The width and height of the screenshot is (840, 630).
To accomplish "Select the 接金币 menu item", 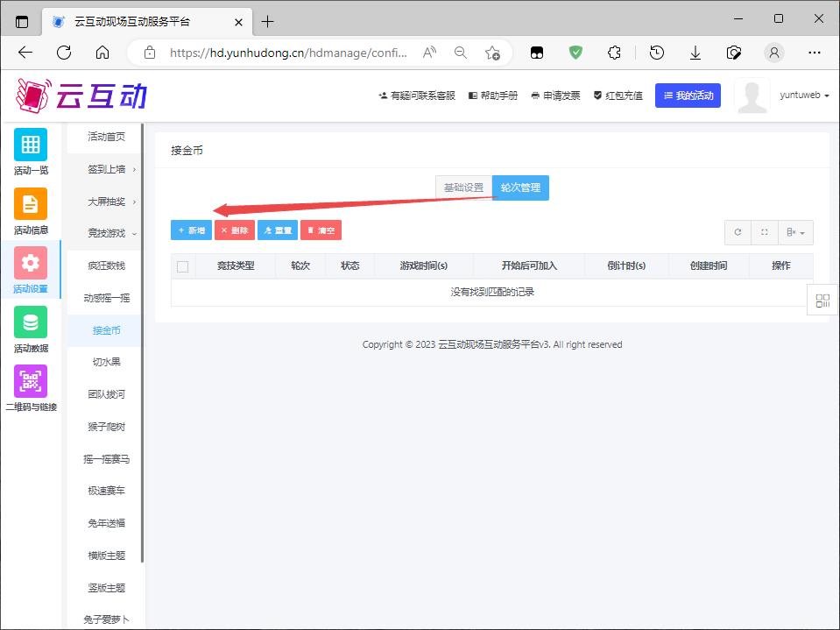I will (106, 330).
